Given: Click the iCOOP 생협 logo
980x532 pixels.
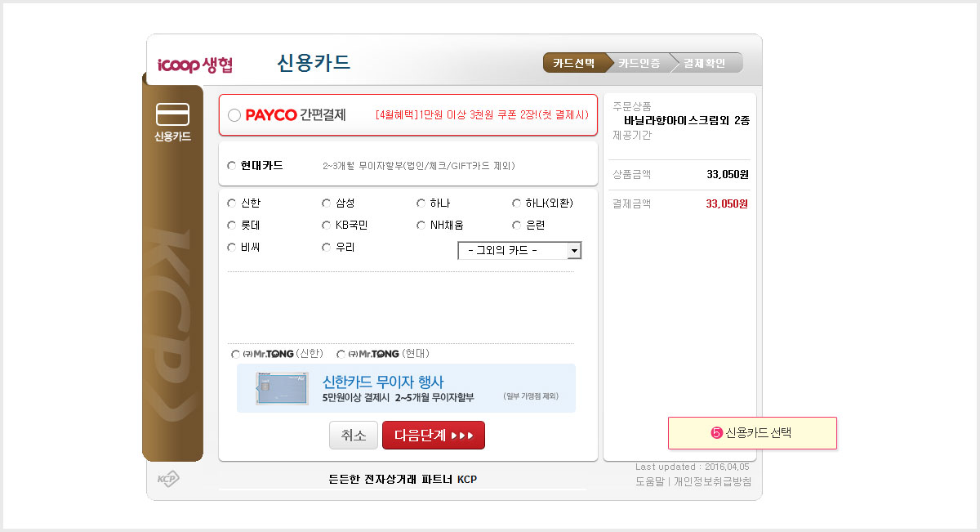Looking at the screenshot, I should tap(195, 65).
